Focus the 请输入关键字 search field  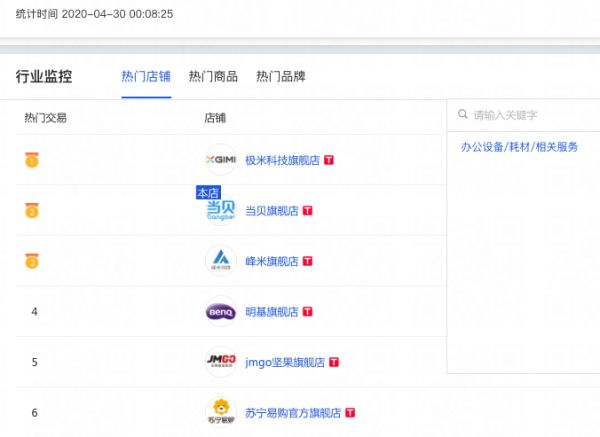pos(530,115)
